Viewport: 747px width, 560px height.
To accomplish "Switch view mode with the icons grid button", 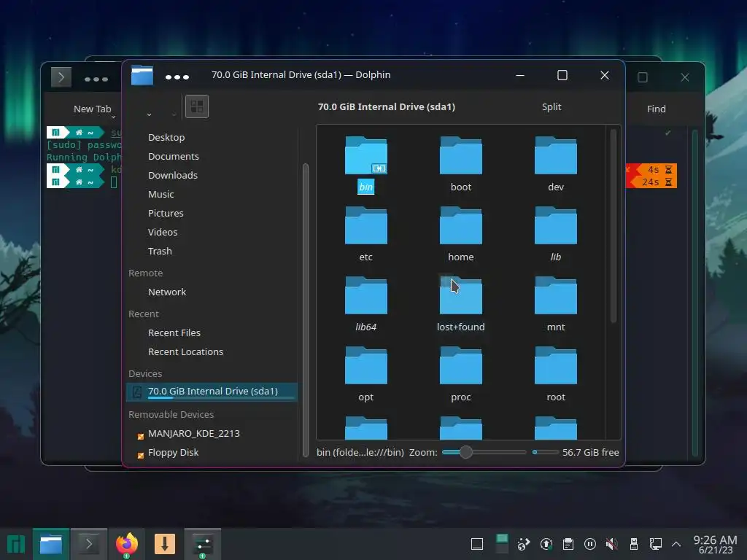I will point(197,106).
